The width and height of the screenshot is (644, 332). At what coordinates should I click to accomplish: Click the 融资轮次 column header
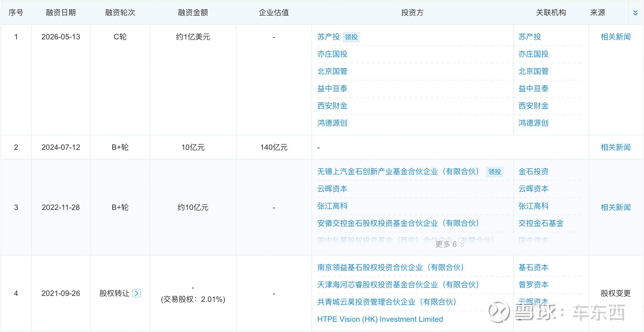(120, 13)
